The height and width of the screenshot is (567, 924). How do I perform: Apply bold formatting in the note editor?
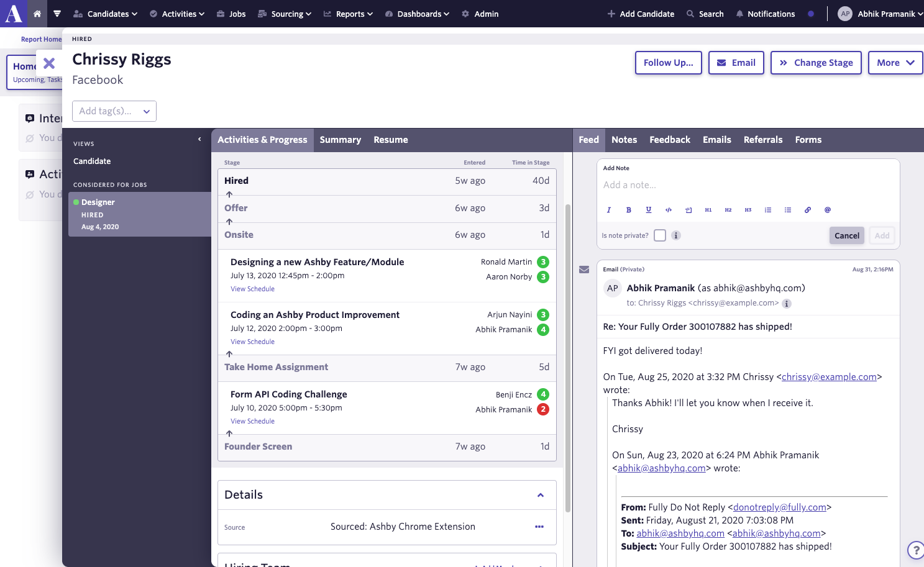point(629,210)
